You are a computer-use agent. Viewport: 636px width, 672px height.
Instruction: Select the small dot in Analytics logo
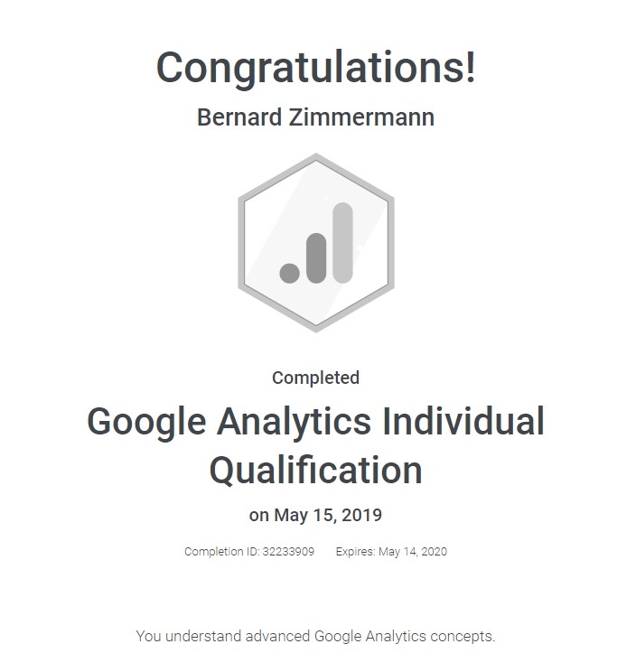(x=290, y=273)
